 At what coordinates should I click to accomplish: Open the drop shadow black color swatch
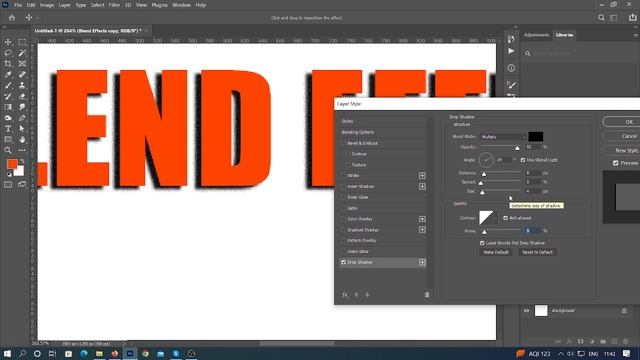pos(536,137)
